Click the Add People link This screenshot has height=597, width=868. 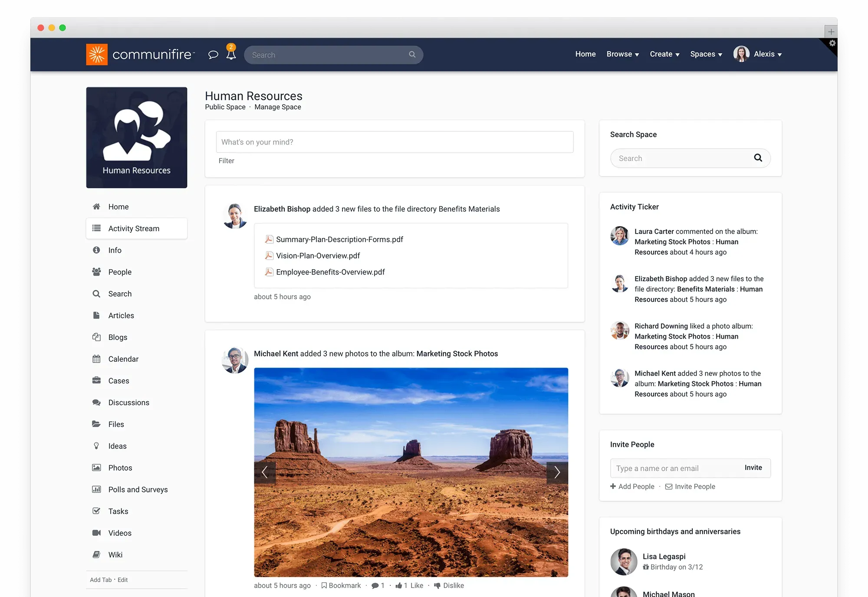coord(632,487)
